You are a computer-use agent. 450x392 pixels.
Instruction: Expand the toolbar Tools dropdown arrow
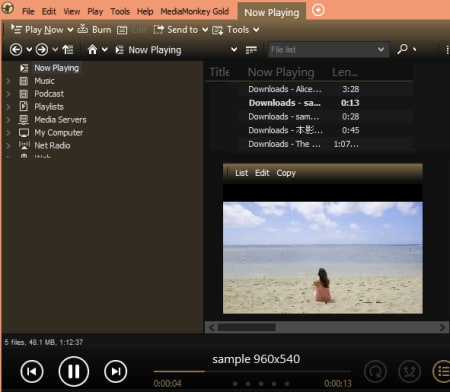point(256,30)
